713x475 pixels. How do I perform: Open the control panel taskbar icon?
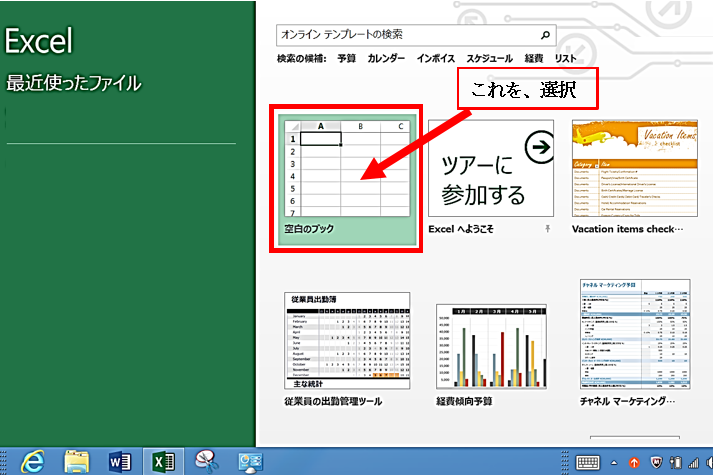coord(250,462)
